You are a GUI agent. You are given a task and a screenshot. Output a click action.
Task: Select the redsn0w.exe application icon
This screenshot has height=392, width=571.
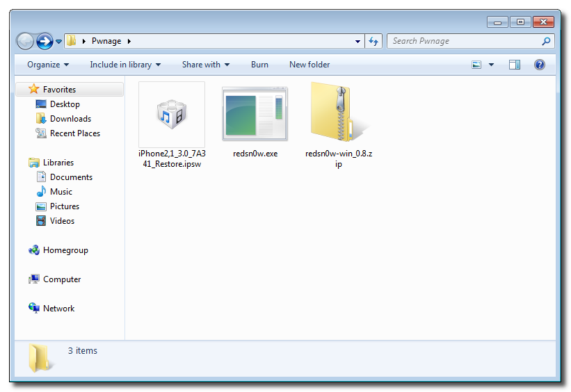[255, 114]
